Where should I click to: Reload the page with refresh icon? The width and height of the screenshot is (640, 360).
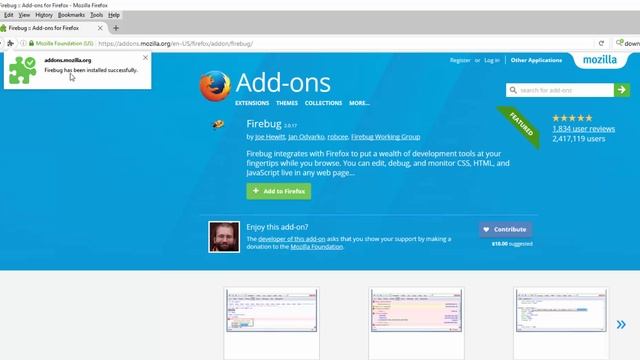point(601,43)
